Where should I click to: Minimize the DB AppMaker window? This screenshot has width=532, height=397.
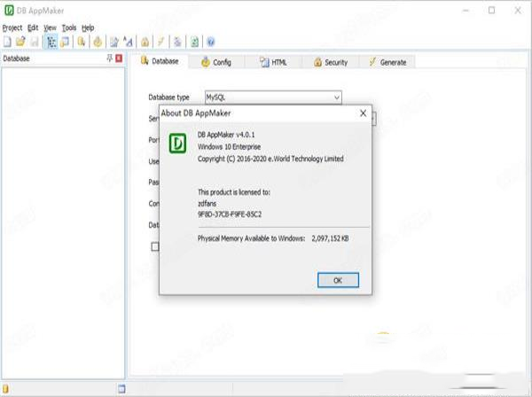coord(465,11)
